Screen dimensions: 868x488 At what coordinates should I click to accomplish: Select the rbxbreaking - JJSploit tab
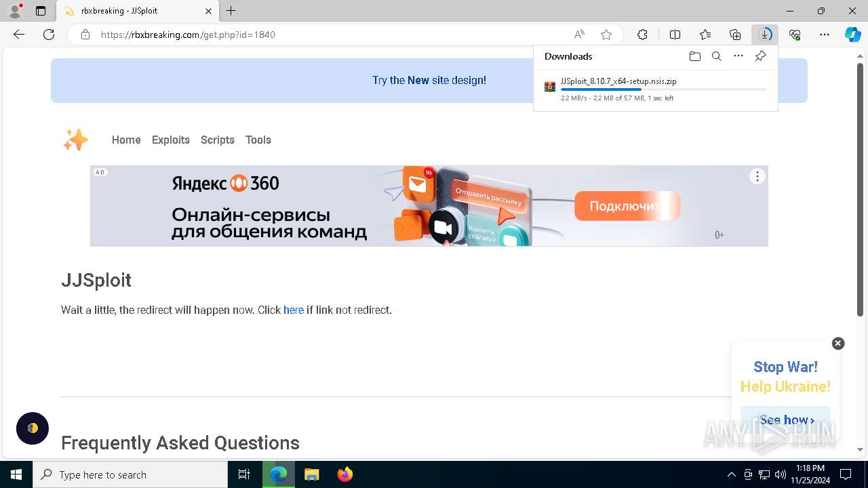(x=137, y=11)
